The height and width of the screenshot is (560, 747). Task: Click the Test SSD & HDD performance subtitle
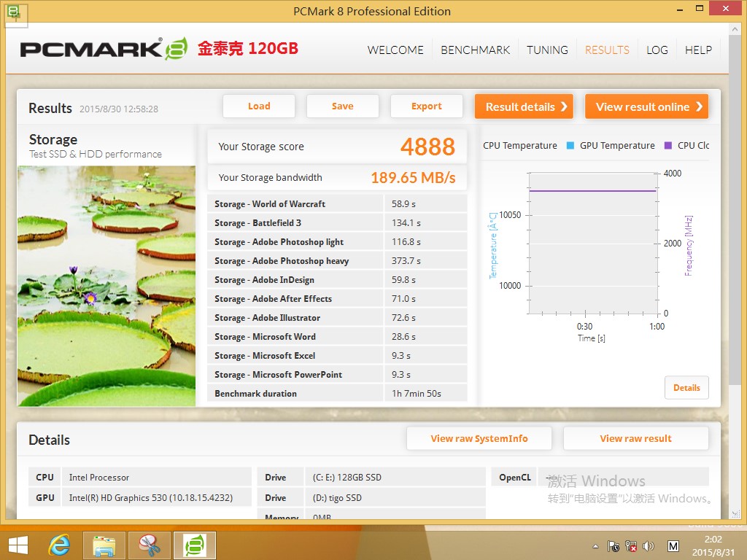click(96, 155)
